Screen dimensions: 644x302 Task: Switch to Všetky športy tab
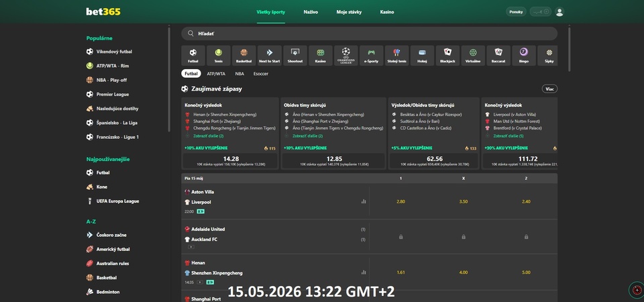(x=270, y=12)
